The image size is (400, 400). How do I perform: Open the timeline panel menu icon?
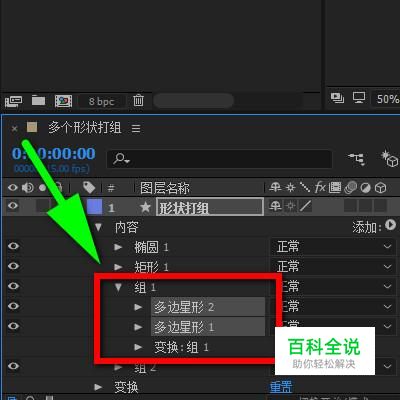(x=136, y=128)
